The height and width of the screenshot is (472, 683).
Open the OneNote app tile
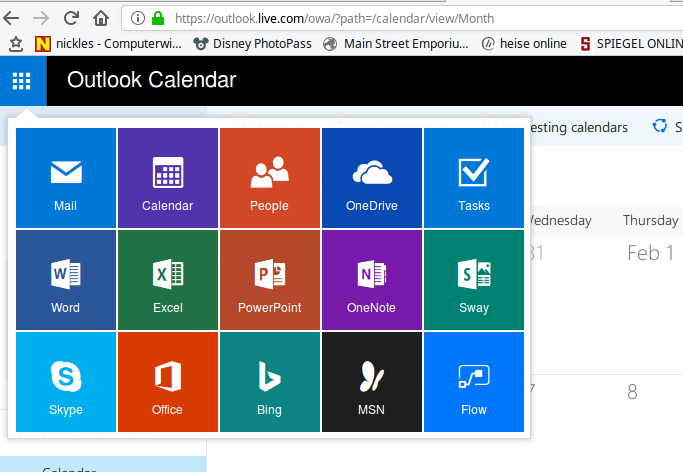point(372,280)
